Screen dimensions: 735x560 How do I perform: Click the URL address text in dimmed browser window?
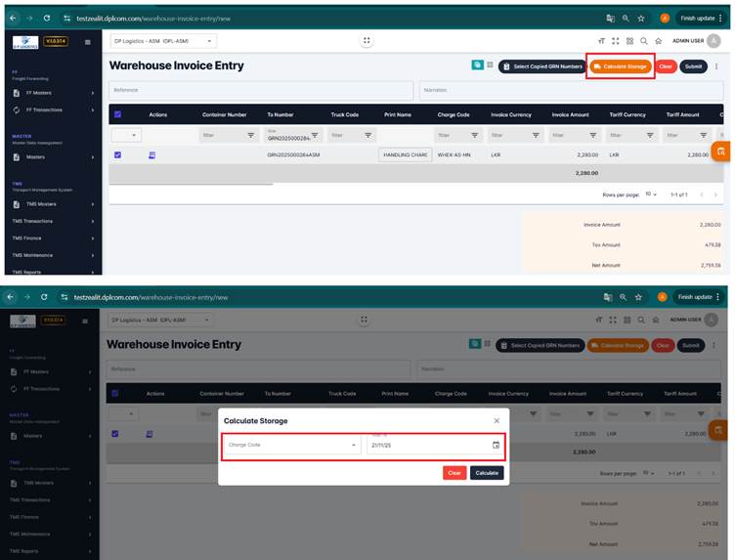151,297
